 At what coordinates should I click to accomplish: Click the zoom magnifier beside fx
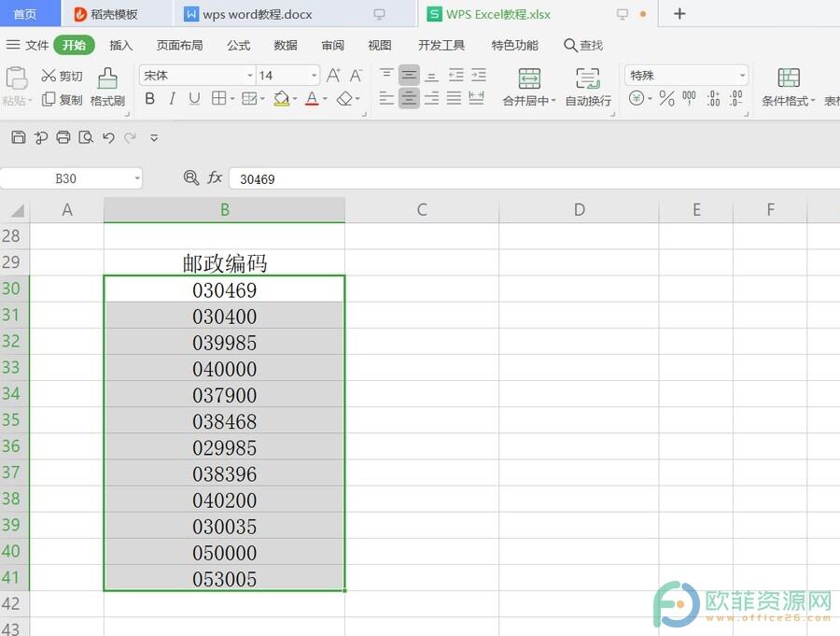[x=190, y=177]
